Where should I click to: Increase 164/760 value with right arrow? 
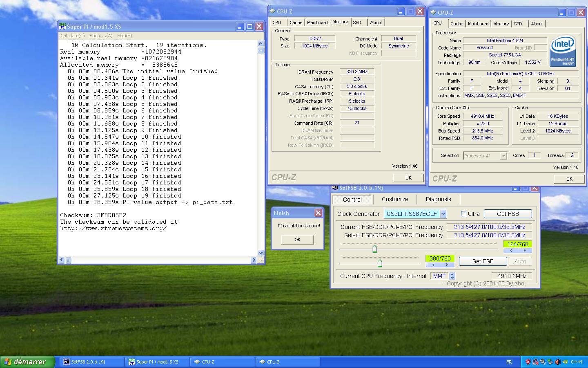pos(525,251)
